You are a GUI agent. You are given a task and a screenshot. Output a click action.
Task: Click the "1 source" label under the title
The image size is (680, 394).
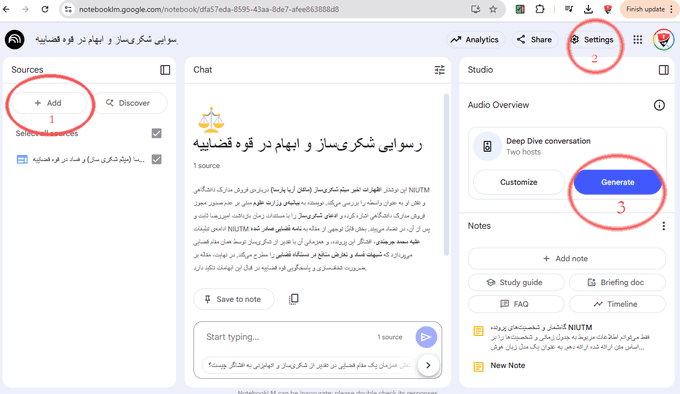click(x=206, y=166)
